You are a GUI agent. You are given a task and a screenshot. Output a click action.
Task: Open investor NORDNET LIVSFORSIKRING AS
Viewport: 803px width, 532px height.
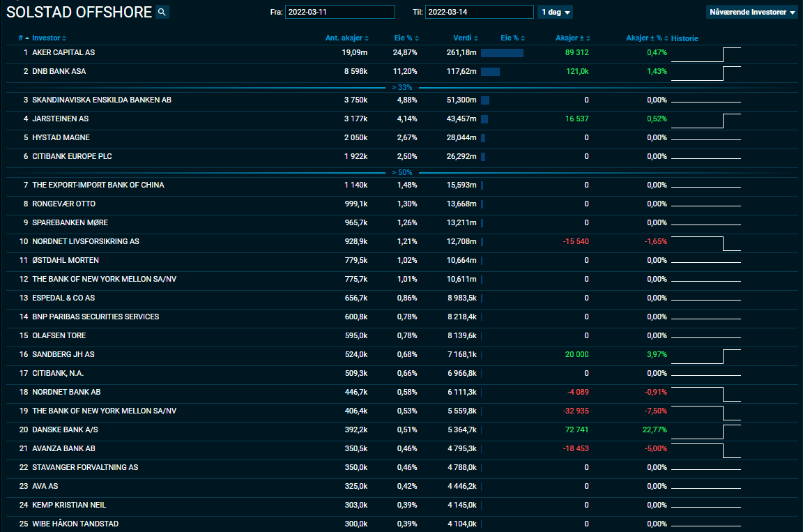tap(86, 241)
